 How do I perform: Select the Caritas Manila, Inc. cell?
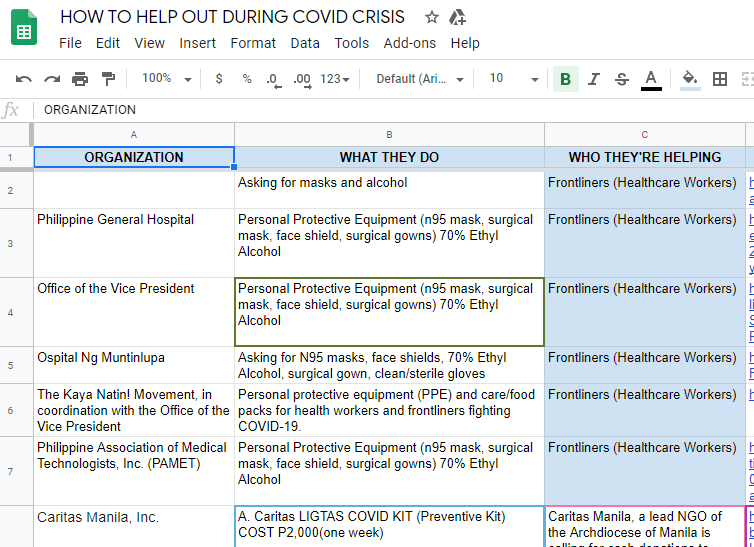tap(134, 526)
